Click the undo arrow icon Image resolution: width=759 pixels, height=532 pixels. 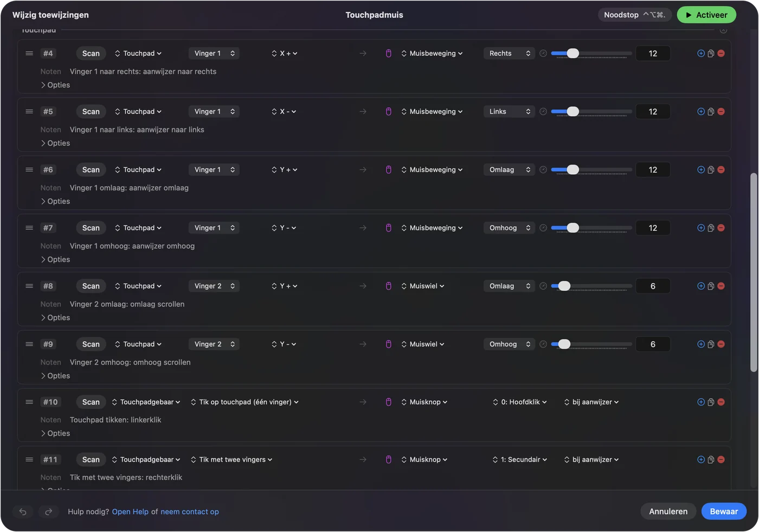[23, 511]
